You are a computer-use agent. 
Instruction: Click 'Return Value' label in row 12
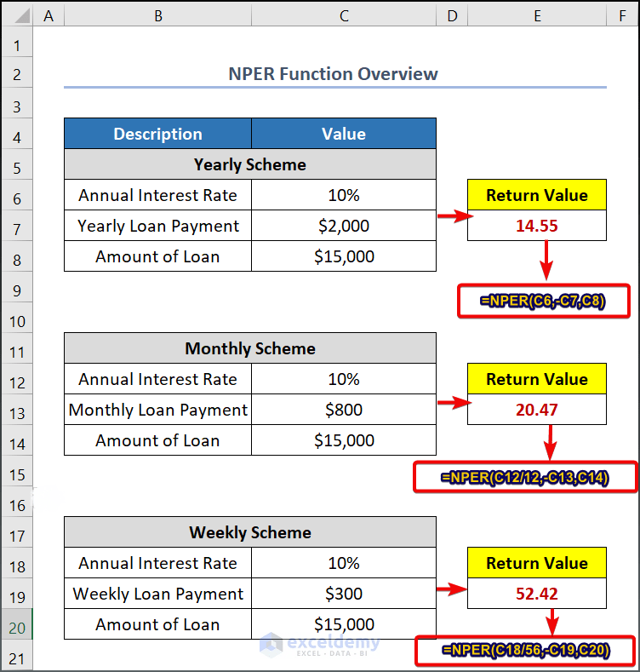tap(537, 379)
